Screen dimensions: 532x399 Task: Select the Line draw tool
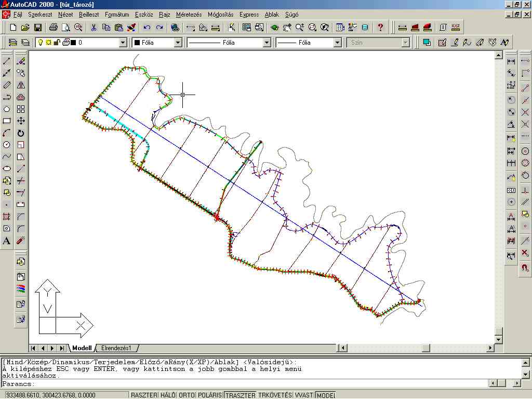click(7, 61)
